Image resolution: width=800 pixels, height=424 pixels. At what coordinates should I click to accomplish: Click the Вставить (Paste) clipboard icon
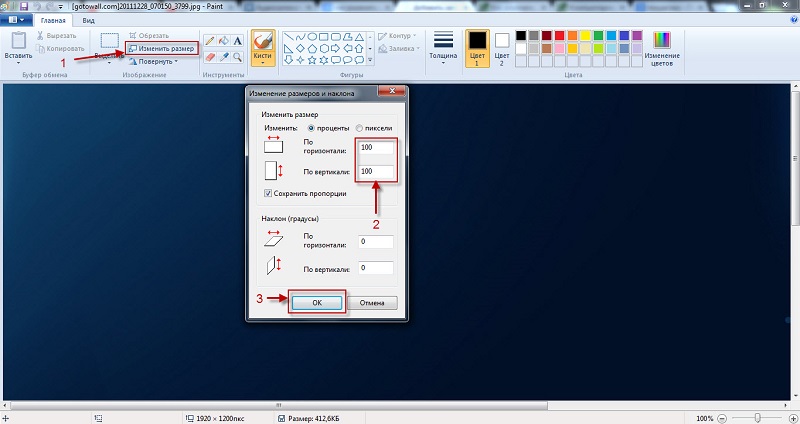[x=18, y=40]
